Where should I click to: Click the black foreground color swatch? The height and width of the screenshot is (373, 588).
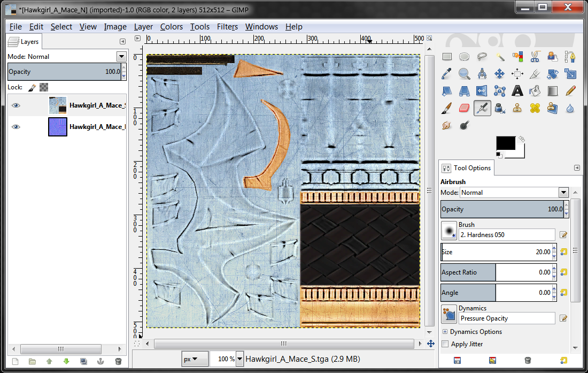click(505, 143)
